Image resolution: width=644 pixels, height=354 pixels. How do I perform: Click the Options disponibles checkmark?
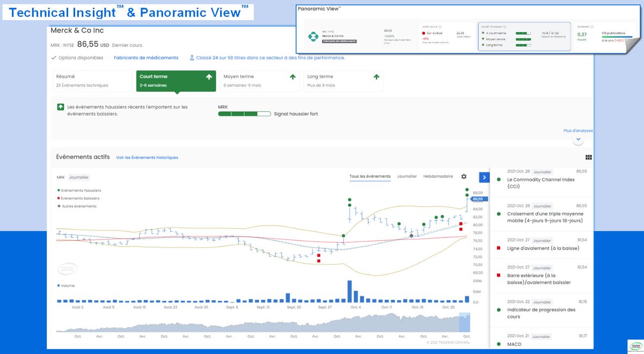[x=54, y=57]
